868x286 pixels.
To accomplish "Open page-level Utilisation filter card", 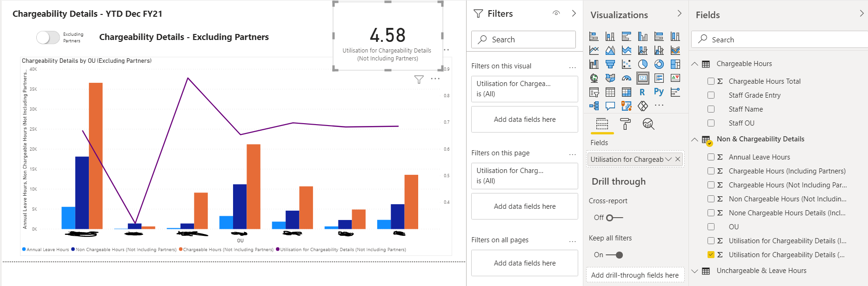I will coord(525,176).
